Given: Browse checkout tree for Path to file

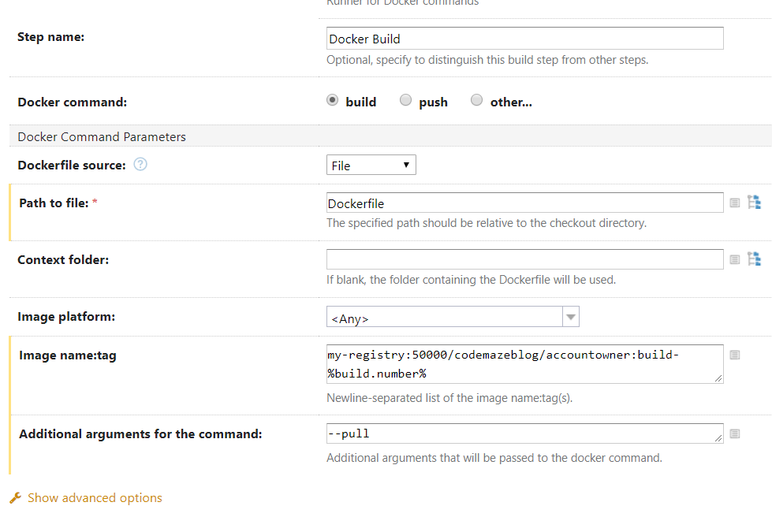Looking at the screenshot, I should click(x=754, y=202).
